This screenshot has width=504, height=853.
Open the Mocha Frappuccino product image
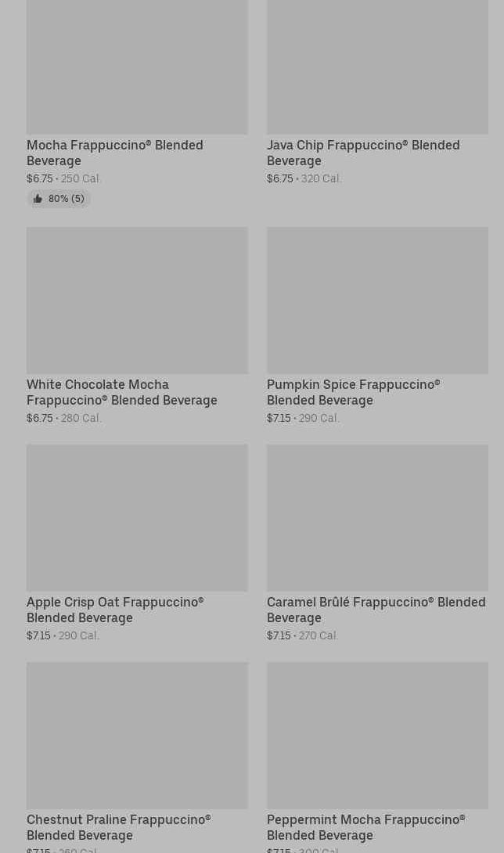pos(137,67)
